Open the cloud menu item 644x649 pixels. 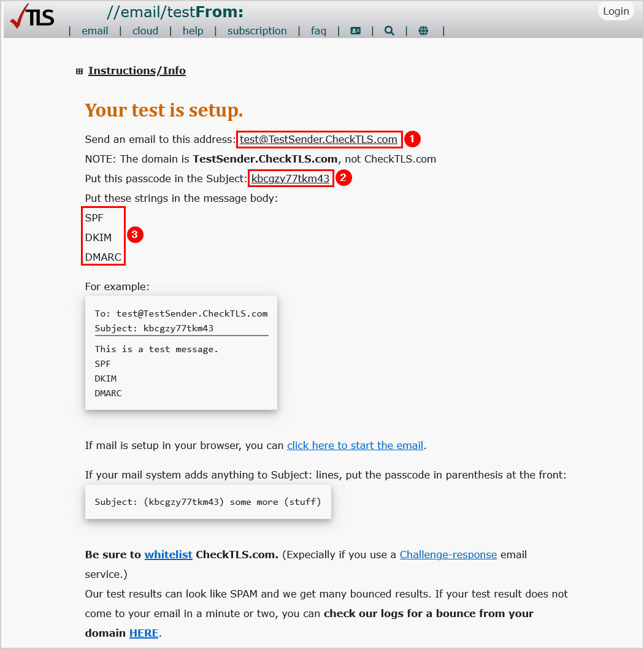click(145, 31)
